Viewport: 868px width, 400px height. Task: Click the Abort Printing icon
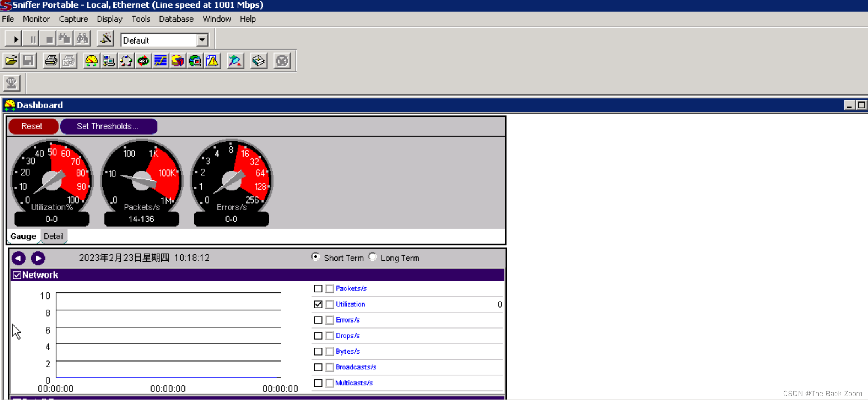[69, 61]
